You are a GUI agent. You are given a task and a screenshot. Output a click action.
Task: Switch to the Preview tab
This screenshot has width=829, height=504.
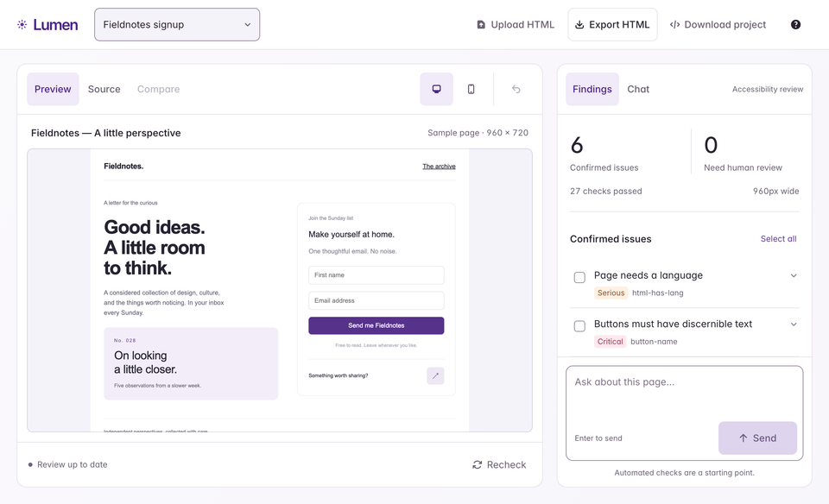(x=53, y=89)
